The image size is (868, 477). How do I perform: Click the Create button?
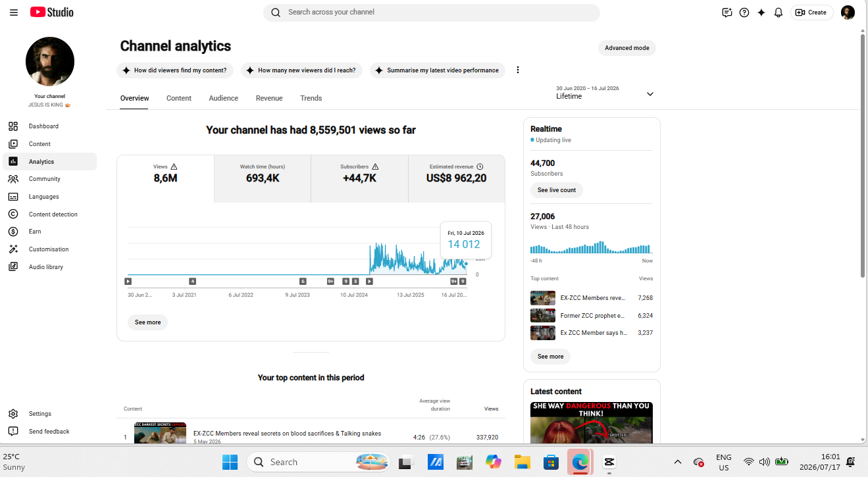click(x=812, y=13)
